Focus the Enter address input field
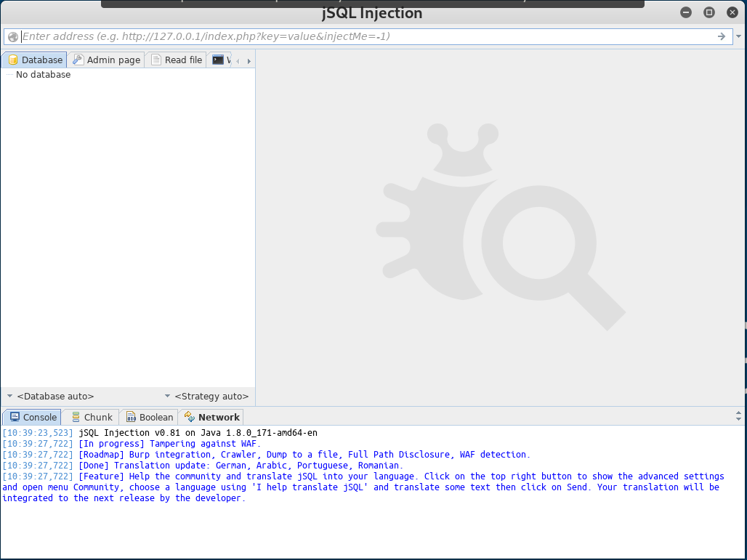Viewport: 747px width, 560px height. (x=367, y=36)
